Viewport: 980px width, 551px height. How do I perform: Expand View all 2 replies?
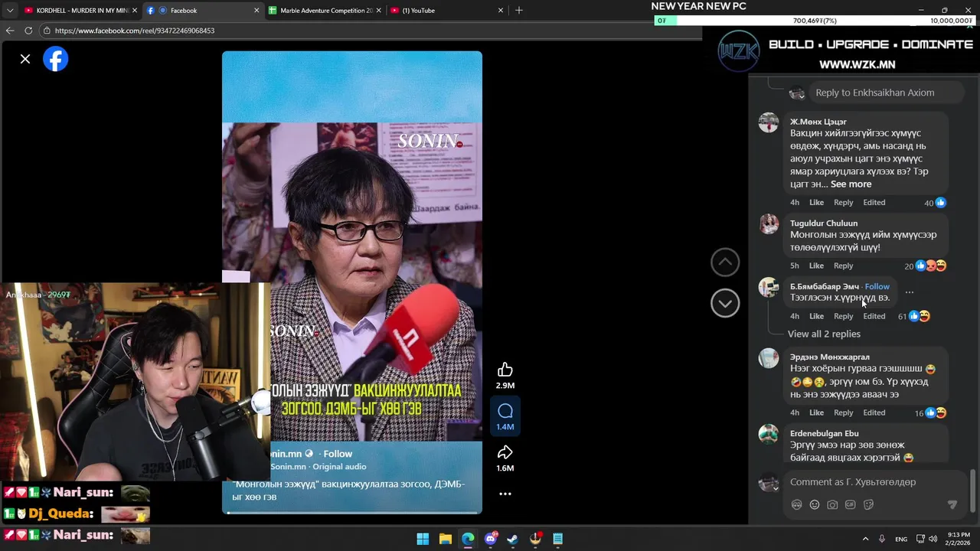coord(824,334)
